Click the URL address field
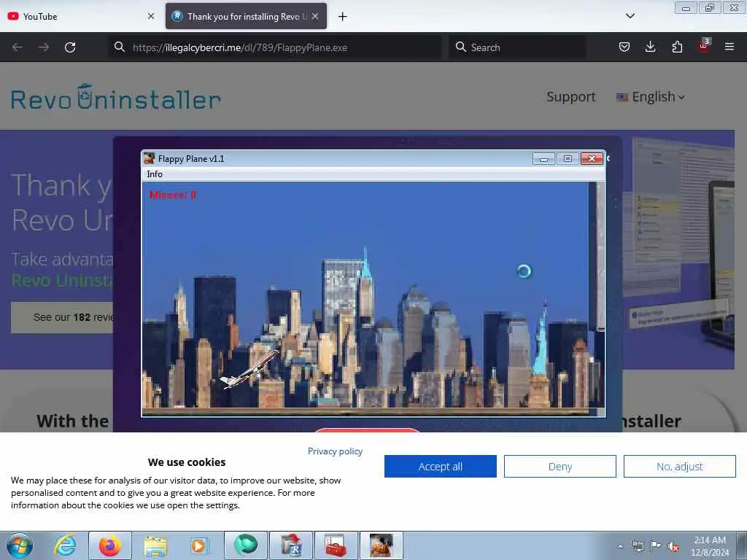747x560 pixels. [x=275, y=47]
